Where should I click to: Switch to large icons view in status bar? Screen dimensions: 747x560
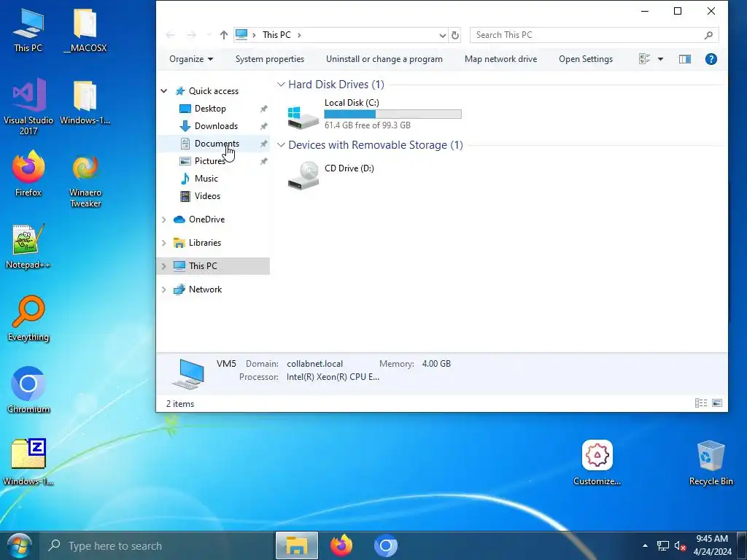[717, 403]
